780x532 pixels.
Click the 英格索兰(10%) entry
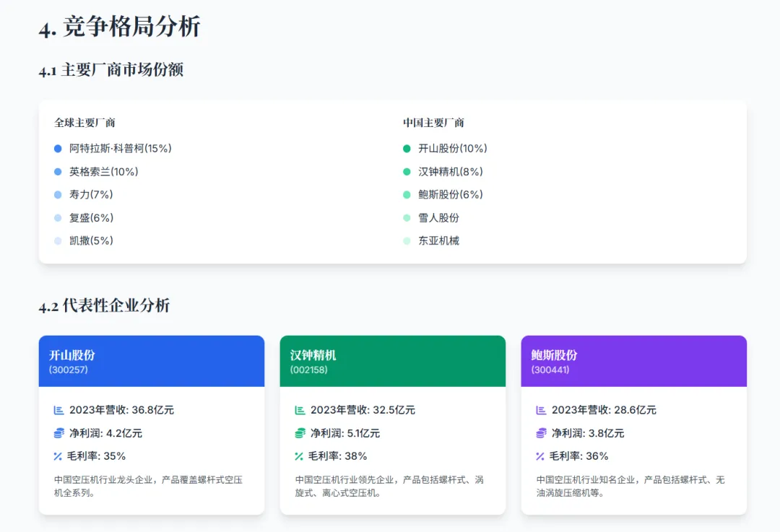coord(104,172)
